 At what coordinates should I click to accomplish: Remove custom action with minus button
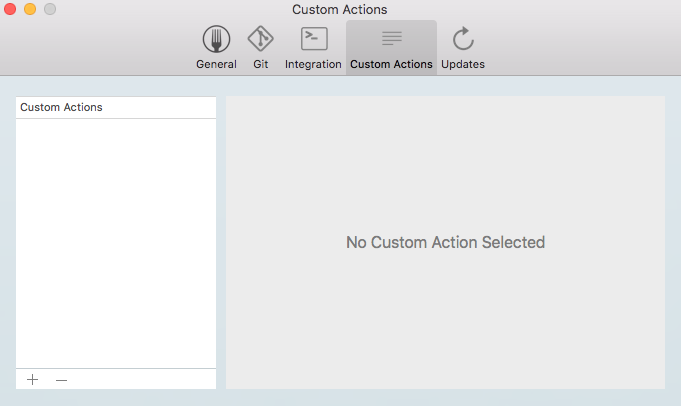click(61, 380)
